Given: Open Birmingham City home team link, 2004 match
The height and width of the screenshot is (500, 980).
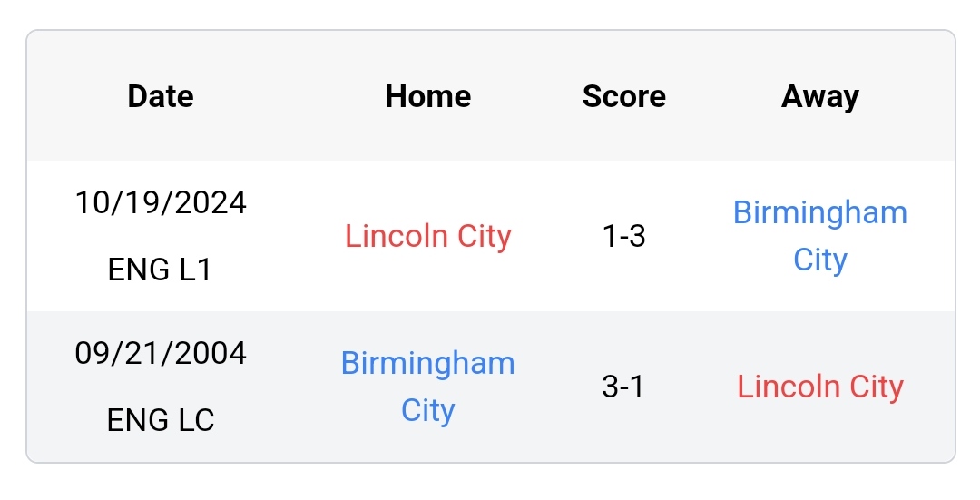Looking at the screenshot, I should pos(427,387).
